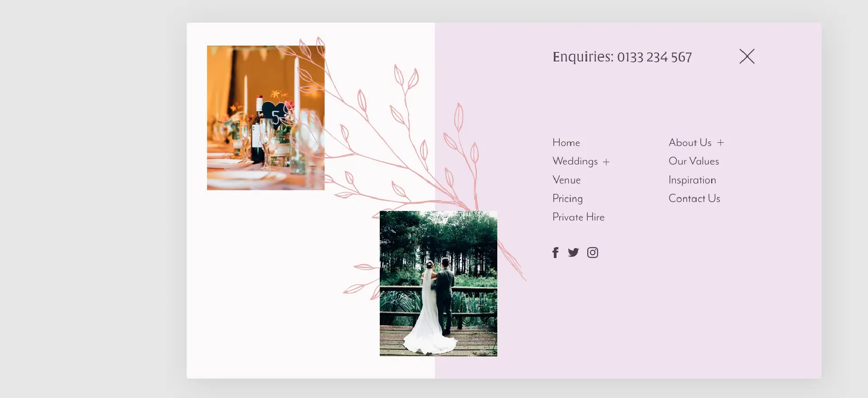The height and width of the screenshot is (398, 868).
Task: Go to the Home page
Action: (566, 143)
